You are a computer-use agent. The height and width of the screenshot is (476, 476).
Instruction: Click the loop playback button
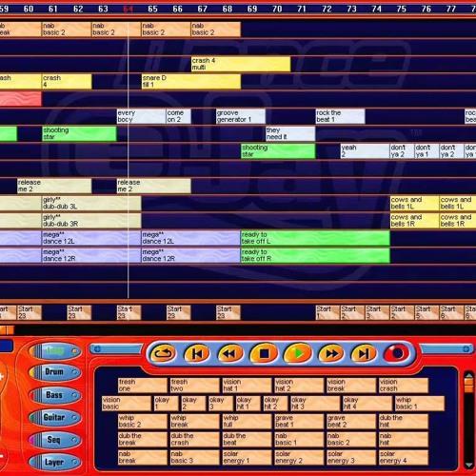tap(163, 353)
